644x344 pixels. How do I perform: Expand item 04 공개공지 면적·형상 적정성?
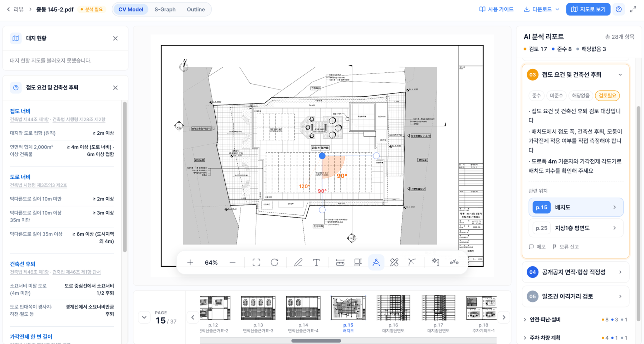[575, 272]
